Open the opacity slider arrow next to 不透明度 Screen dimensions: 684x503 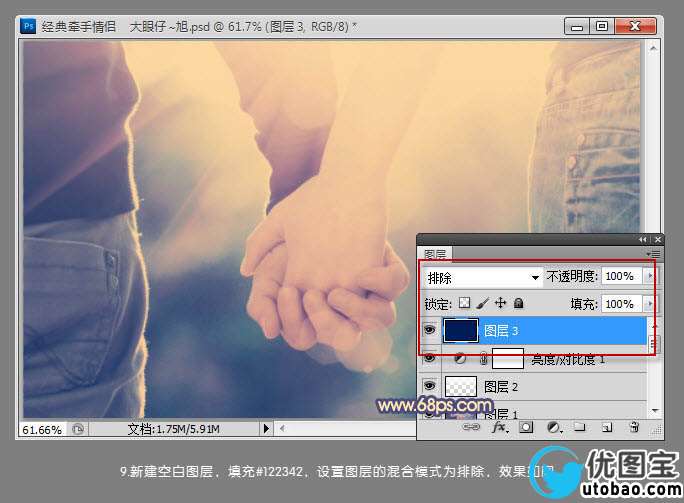[650, 276]
